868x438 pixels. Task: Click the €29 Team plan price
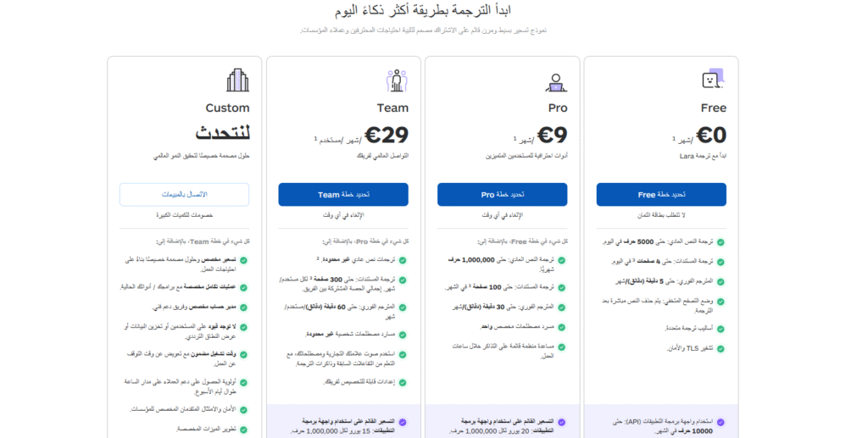tap(387, 135)
